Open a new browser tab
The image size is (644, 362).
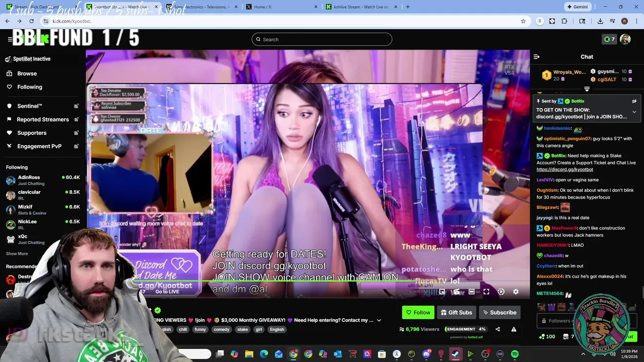point(408,7)
